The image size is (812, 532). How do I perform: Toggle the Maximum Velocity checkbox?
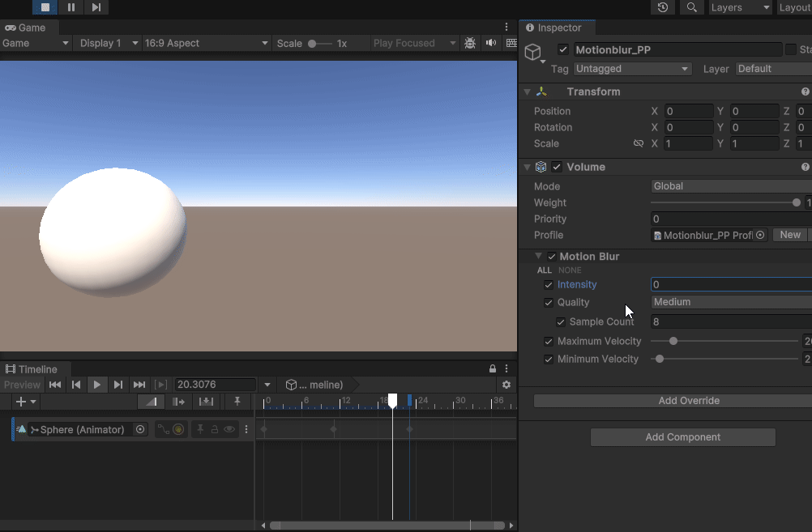549,341
